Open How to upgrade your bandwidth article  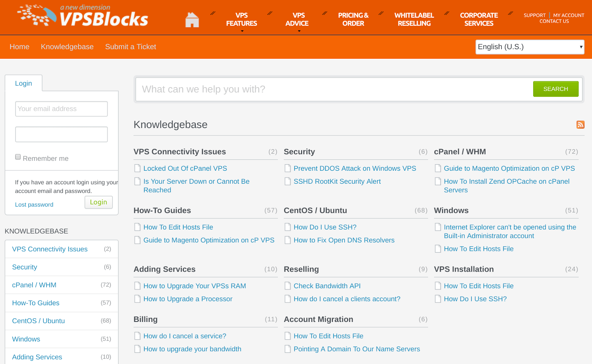pyautogui.click(x=192, y=349)
